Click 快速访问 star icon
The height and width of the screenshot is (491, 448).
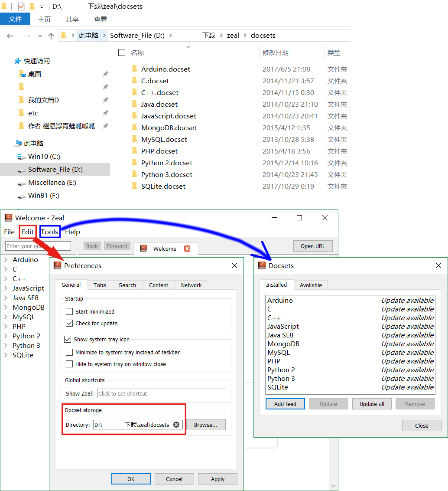tap(18, 61)
